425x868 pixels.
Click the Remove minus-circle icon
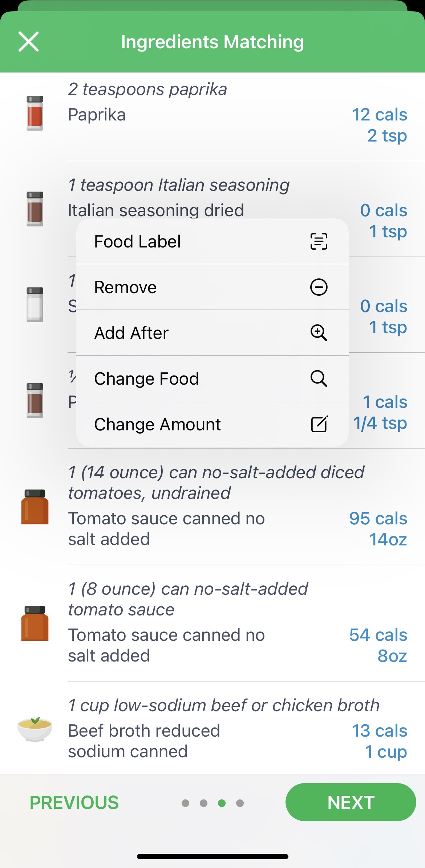[x=319, y=287]
